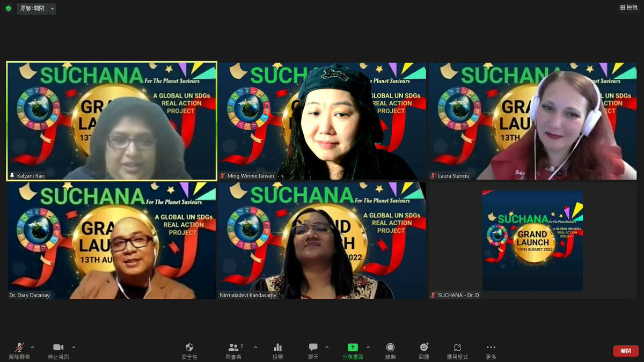The height and width of the screenshot is (362, 644).
Task: Click muted mic icon beside SUCHANA - Dr. D
Action: (433, 295)
